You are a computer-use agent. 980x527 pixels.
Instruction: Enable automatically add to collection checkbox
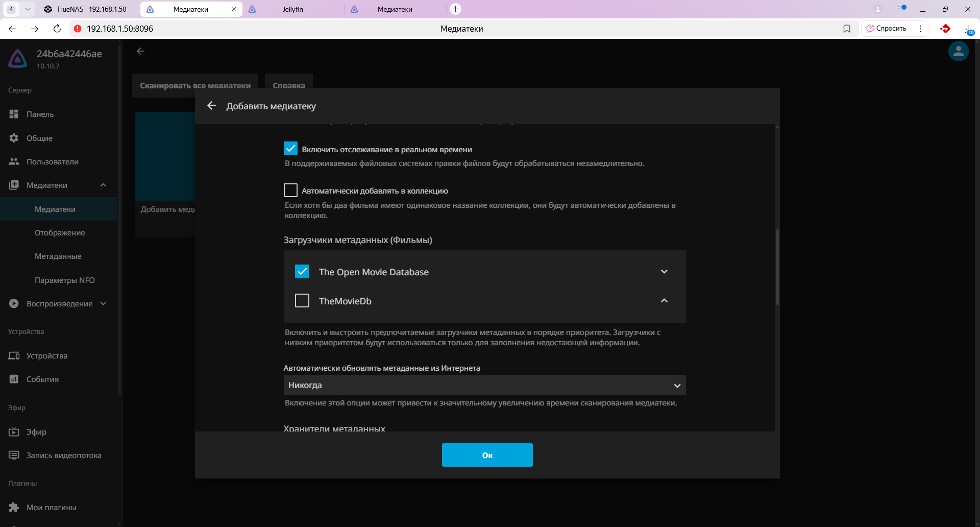[x=290, y=190]
